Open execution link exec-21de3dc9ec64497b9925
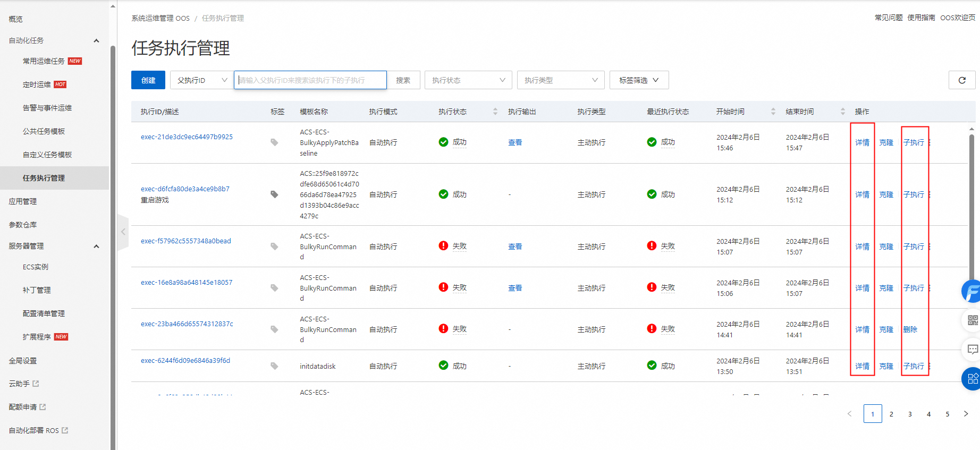 pos(187,137)
